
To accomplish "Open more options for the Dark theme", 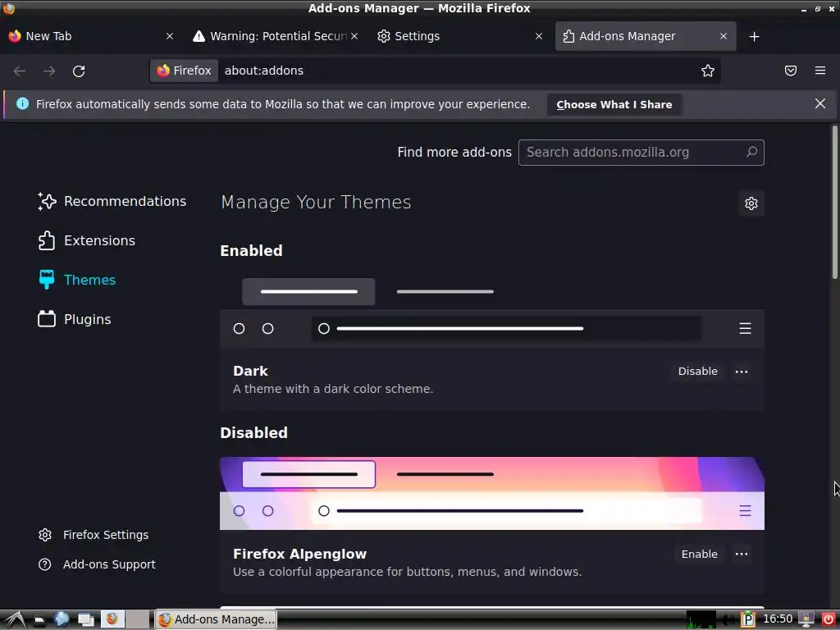I will [742, 372].
